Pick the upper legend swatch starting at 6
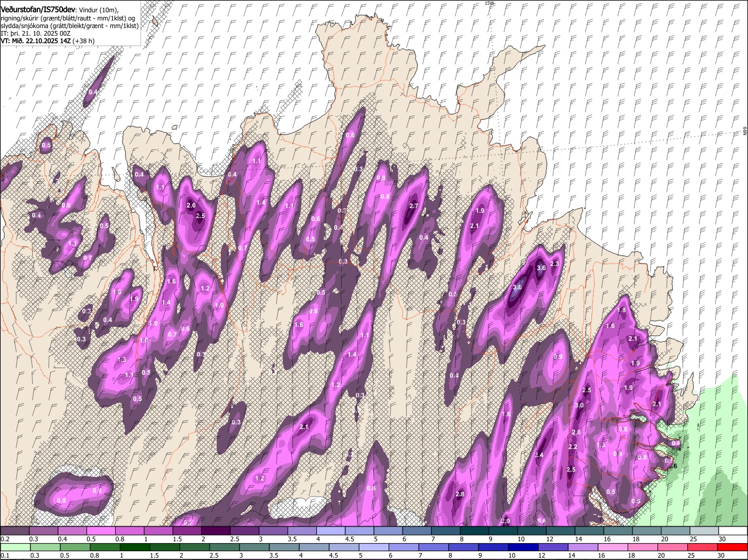This screenshot has width=748, height=560. (417, 531)
